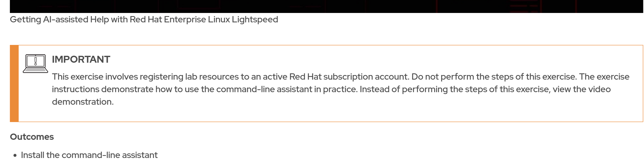The image size is (644, 163).
Task: Click the word "Lightspeed" in the caption
Action: tap(255, 19)
